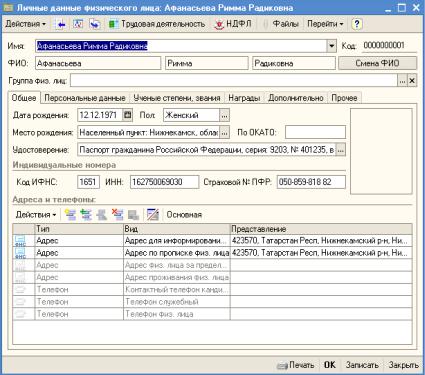Click the delete row icon with red X
The image size is (425, 375).
117,215
